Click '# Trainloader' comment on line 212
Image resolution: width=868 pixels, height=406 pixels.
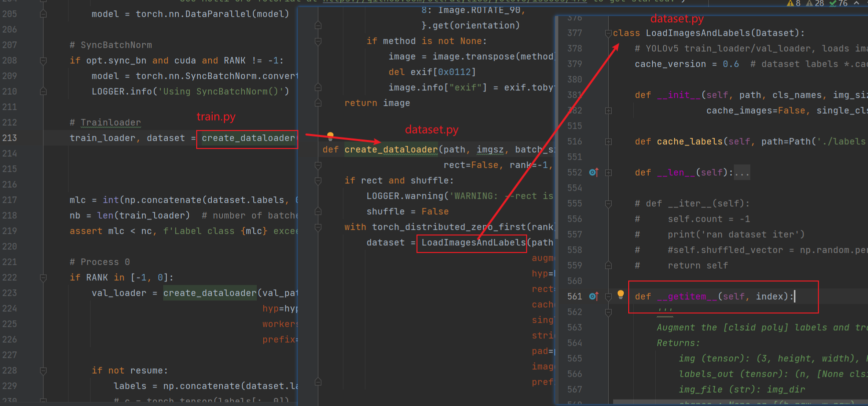tap(105, 122)
